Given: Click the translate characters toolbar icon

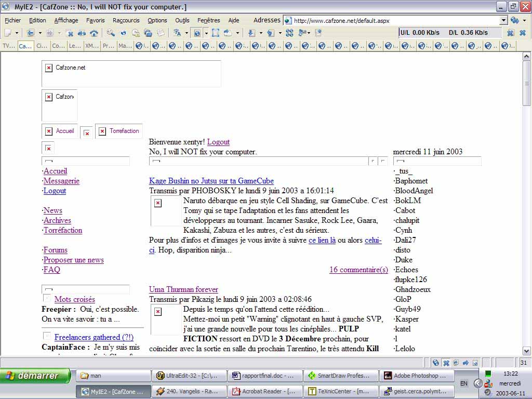Looking at the screenshot, I should point(177,33).
